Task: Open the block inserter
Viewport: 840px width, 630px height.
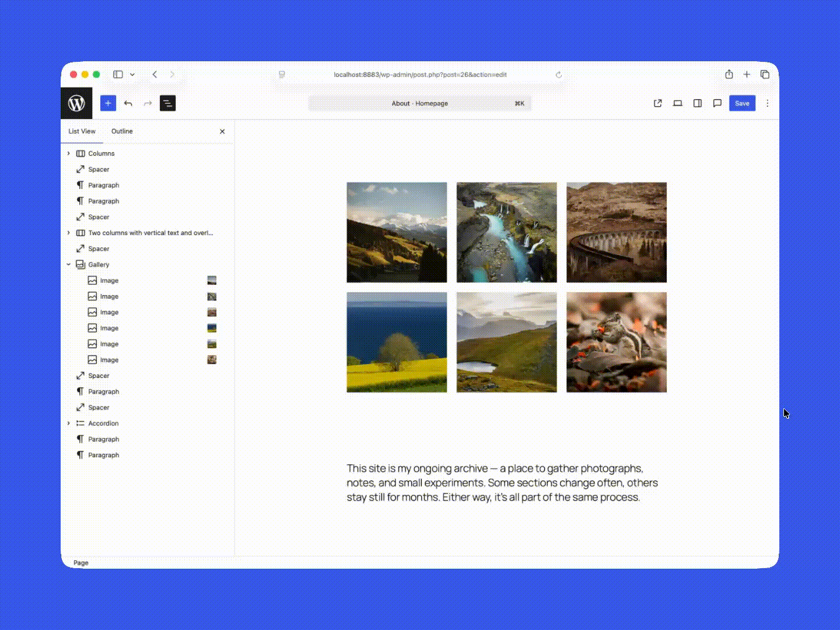Action: coord(108,103)
